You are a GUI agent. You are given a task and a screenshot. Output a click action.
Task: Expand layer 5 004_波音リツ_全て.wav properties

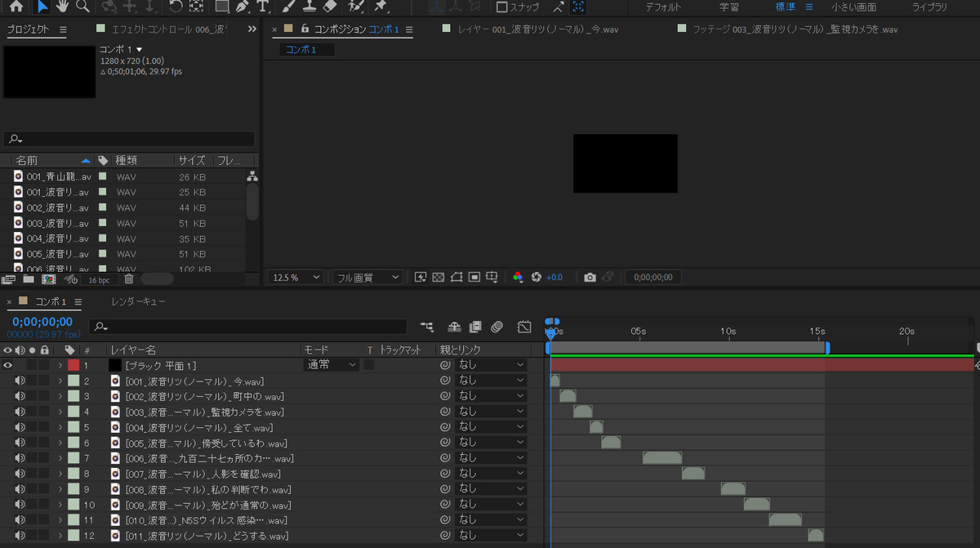pyautogui.click(x=60, y=427)
